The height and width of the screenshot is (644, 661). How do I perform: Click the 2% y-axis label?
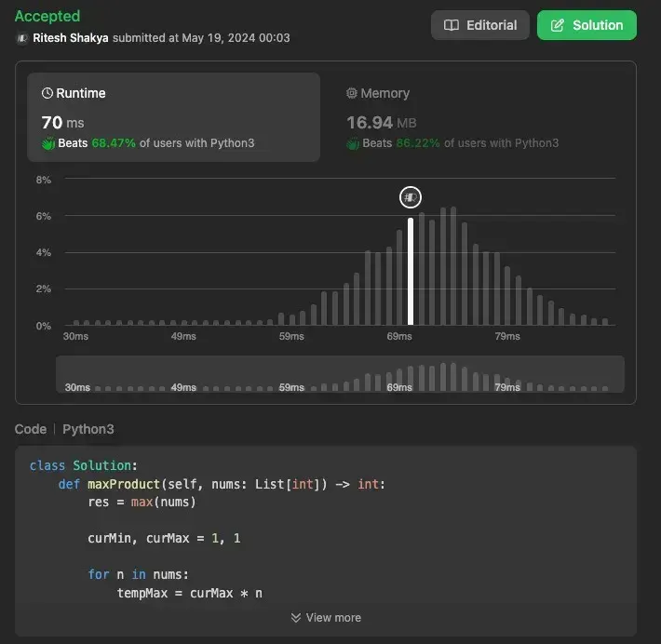[x=43, y=288]
